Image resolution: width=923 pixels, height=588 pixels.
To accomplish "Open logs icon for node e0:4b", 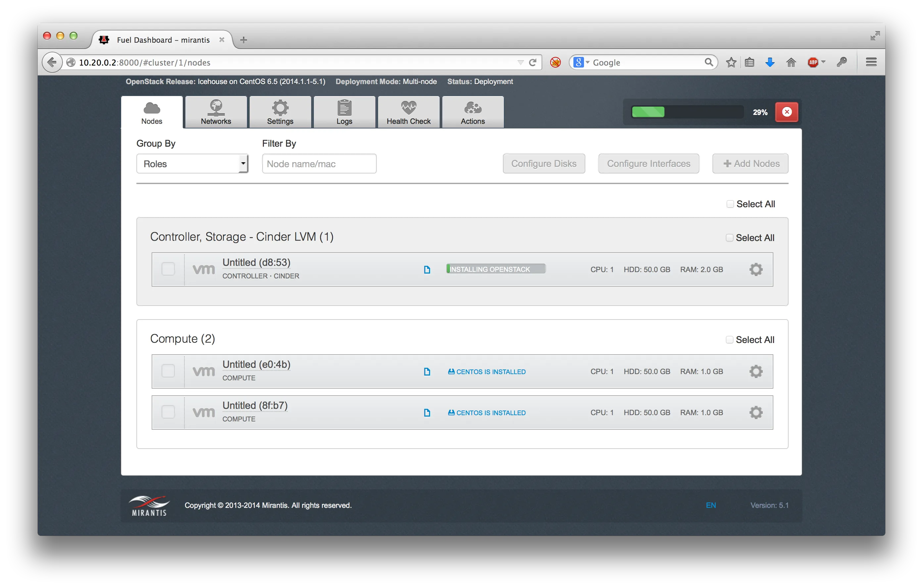I will pos(427,371).
